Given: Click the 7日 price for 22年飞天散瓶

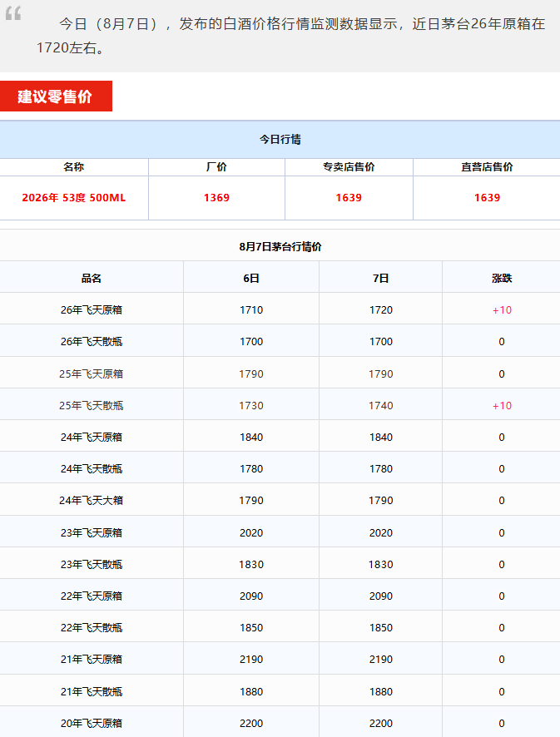Looking at the screenshot, I should [x=381, y=628].
